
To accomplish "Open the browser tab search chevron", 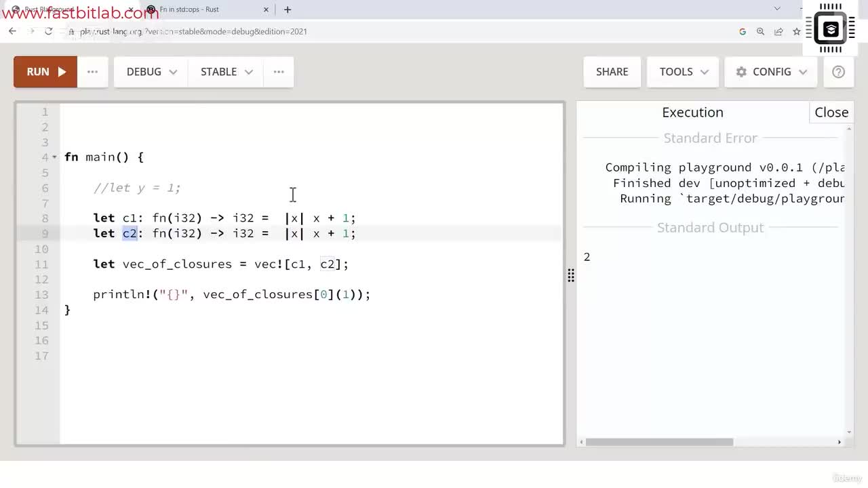I will (x=777, y=9).
